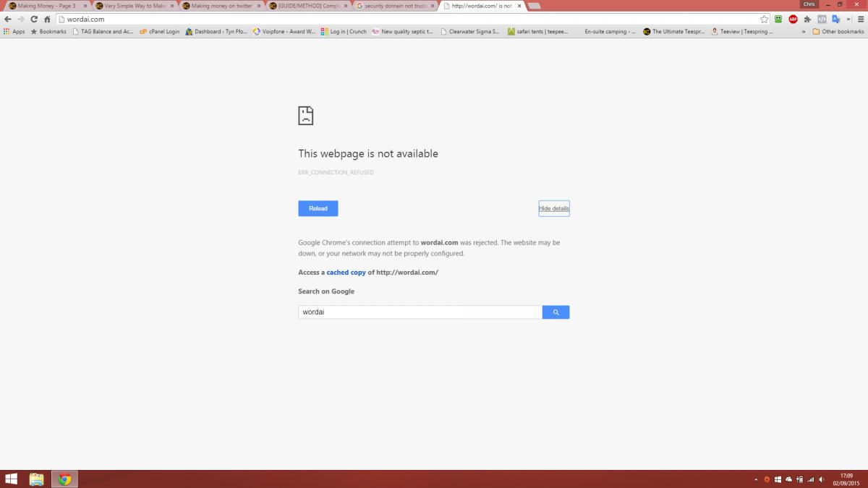
Task: Open Clearwater Sigma bookmark
Action: (469, 32)
